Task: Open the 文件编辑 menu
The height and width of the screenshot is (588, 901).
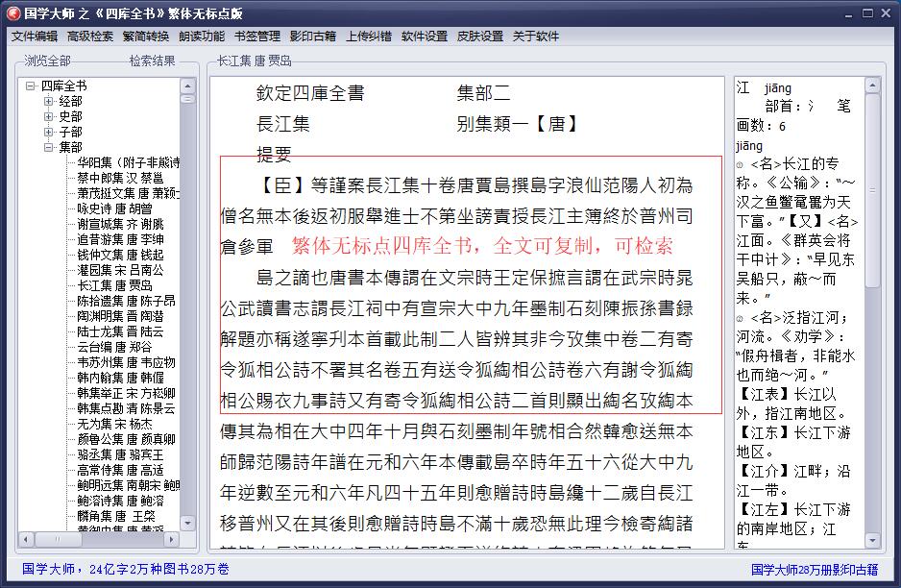Action: click(x=35, y=37)
